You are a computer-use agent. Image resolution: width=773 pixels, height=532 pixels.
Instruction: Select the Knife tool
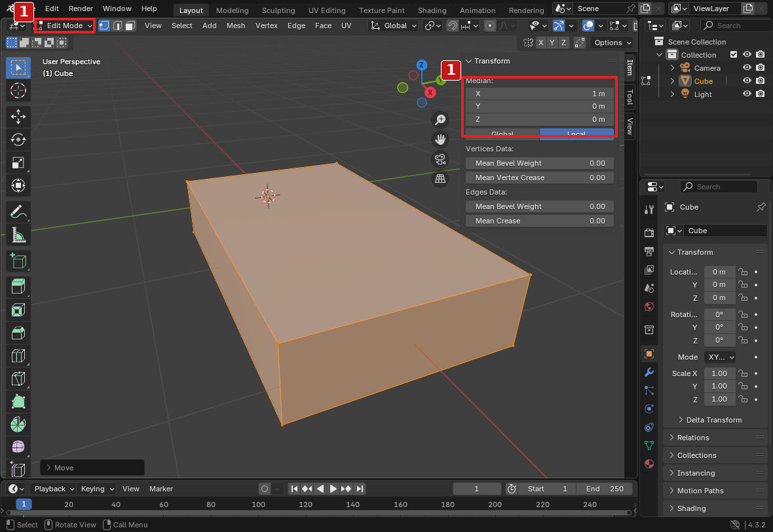click(18, 379)
